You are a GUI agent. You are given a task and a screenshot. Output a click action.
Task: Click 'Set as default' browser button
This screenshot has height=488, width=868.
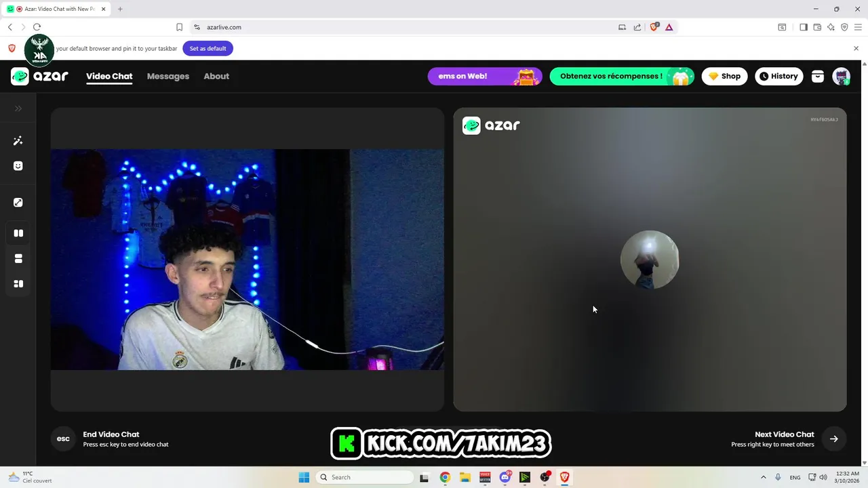pyautogui.click(x=208, y=49)
